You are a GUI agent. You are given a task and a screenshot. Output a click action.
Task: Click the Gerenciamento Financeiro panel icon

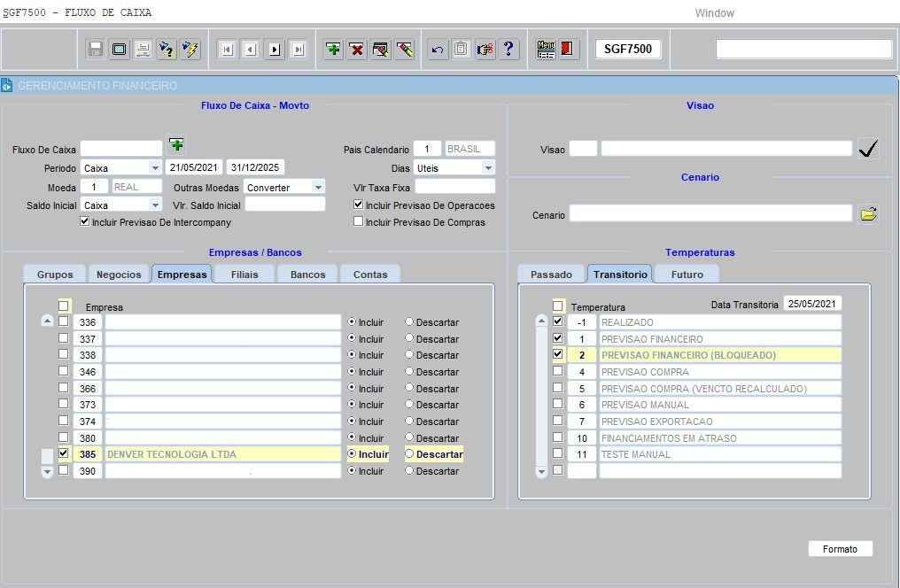pos(7,86)
